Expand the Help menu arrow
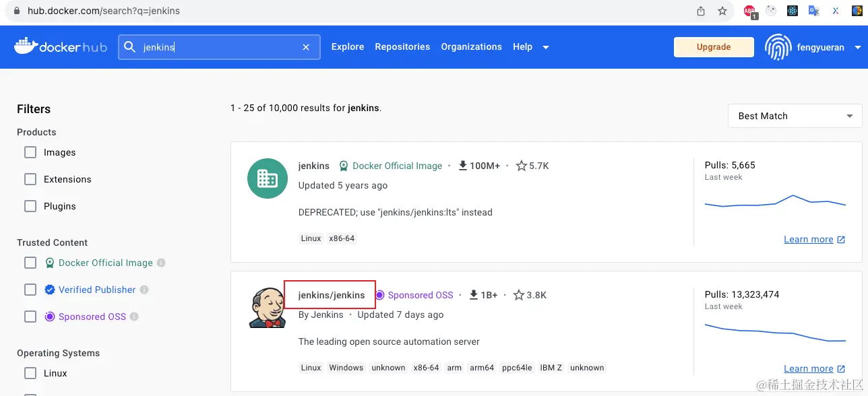This screenshot has width=868, height=396. tap(546, 47)
